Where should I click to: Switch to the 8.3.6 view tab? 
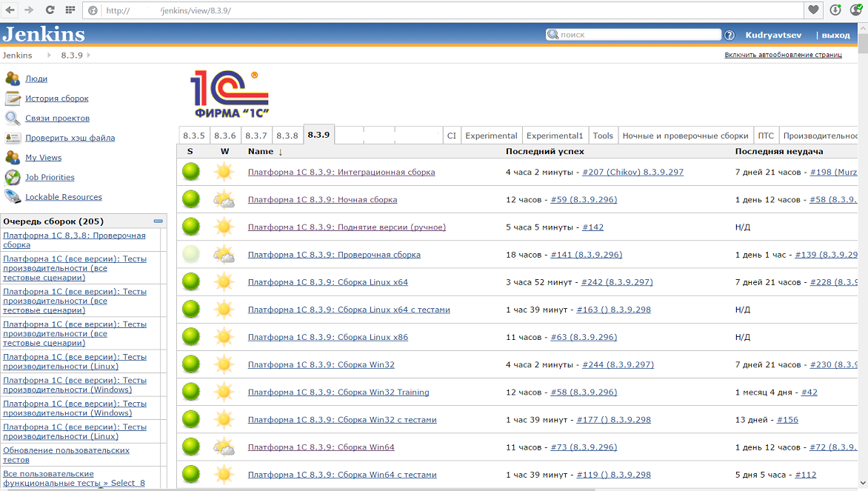[224, 136]
